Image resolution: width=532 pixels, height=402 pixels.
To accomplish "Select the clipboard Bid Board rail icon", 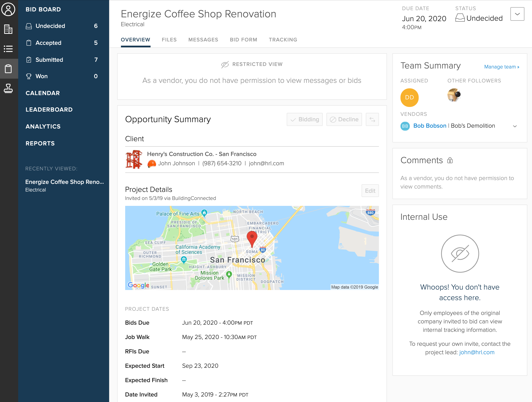I will point(8,69).
